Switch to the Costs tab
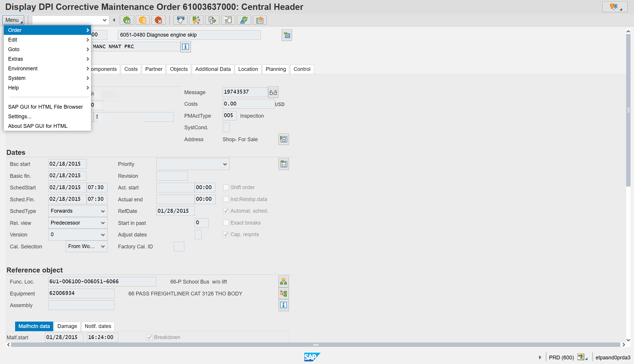The image size is (634, 364). click(131, 69)
